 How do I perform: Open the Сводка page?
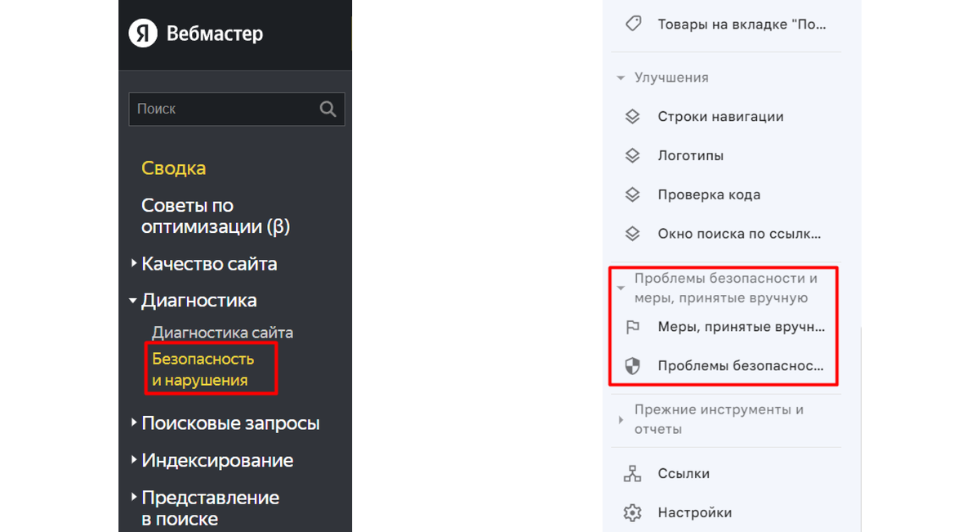(x=173, y=168)
